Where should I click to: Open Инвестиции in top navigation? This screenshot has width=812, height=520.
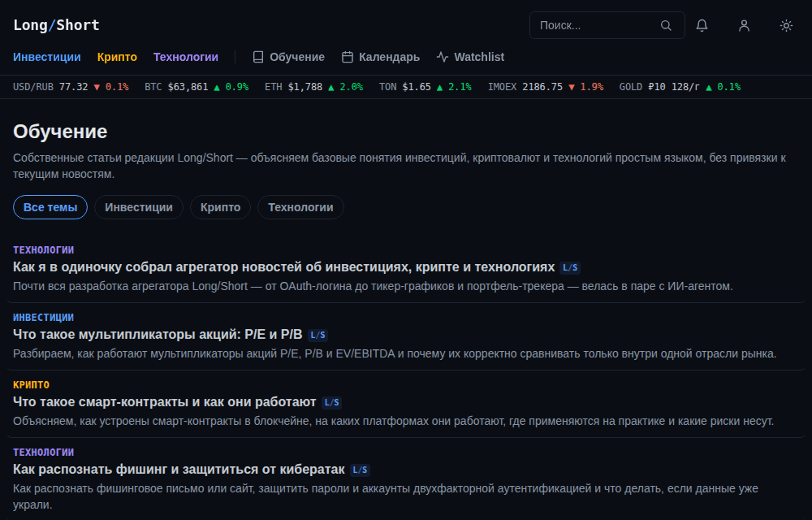click(x=46, y=57)
